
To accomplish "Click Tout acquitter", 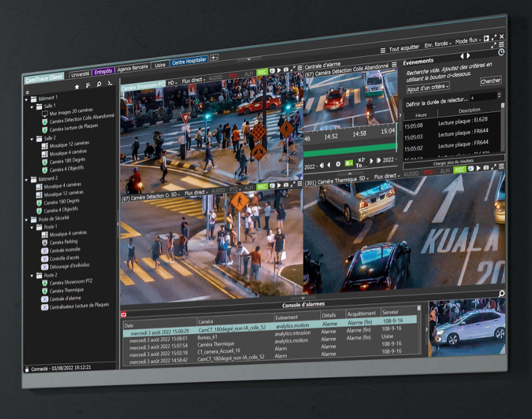I will pyautogui.click(x=404, y=49).
